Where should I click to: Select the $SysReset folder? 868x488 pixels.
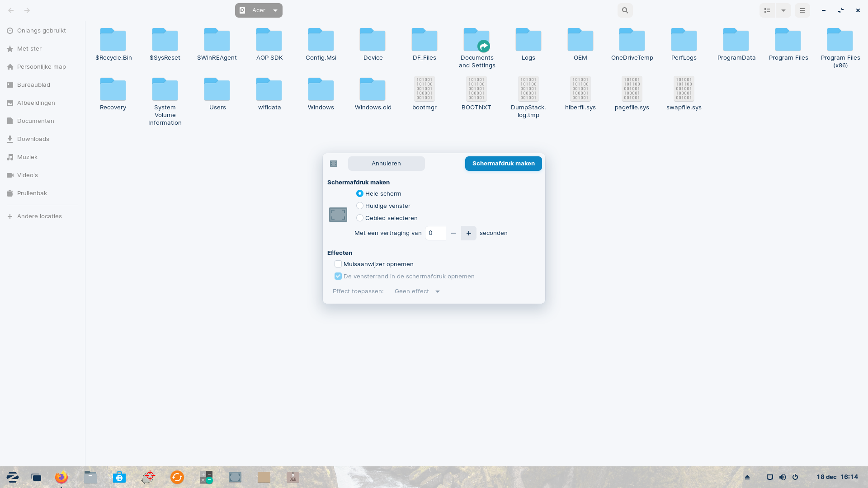click(165, 44)
